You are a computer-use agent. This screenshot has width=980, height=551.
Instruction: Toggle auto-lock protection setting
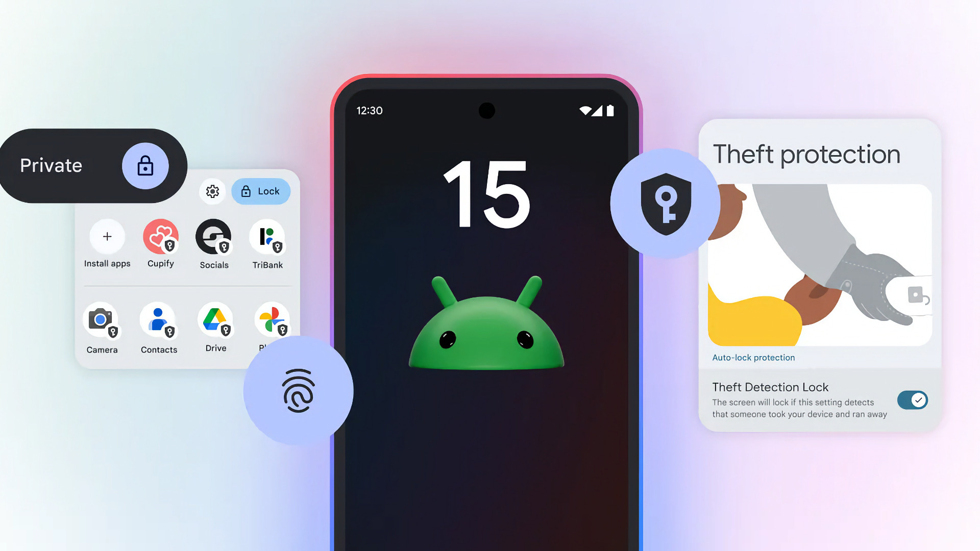(913, 399)
